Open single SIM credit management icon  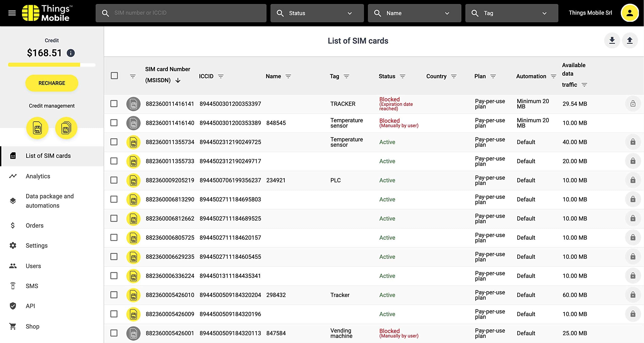coord(37,128)
